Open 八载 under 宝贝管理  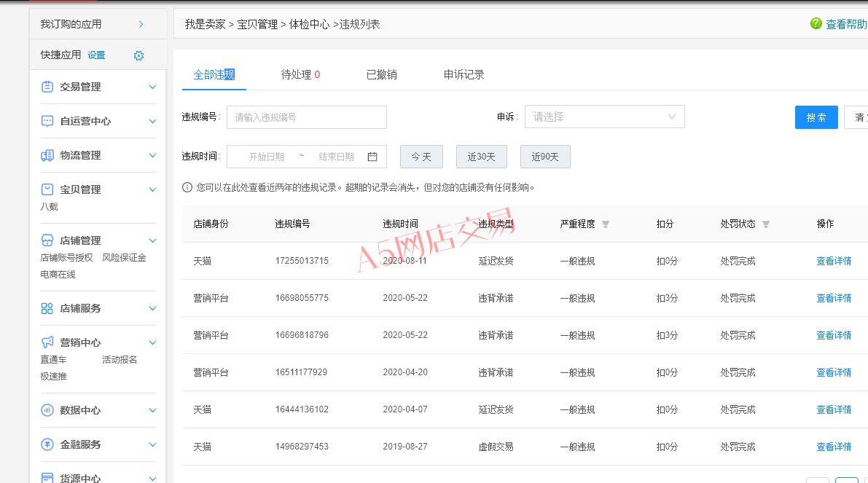(49, 206)
